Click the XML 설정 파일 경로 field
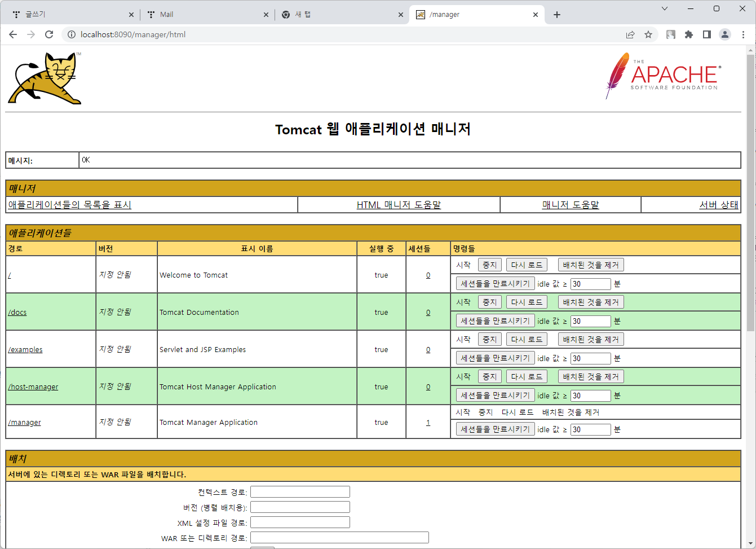756x549 pixels. click(x=300, y=522)
